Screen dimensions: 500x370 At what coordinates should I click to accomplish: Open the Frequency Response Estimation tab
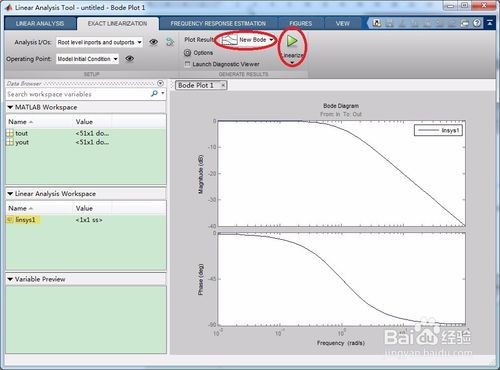[x=218, y=24]
